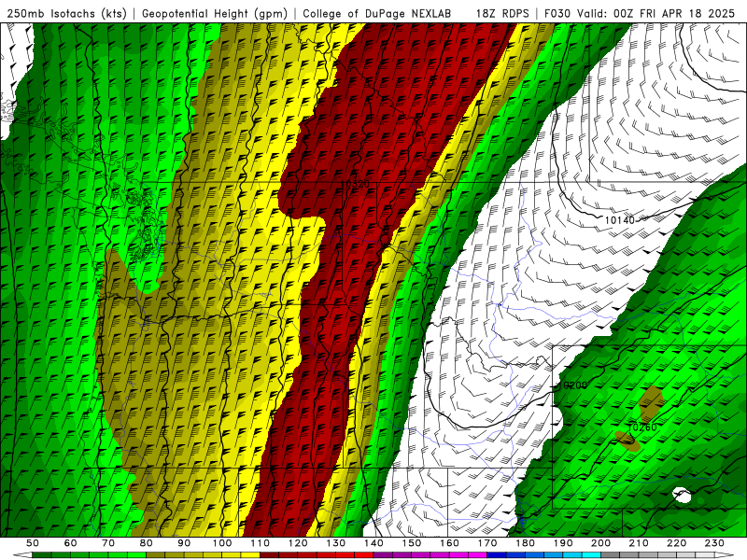The width and height of the screenshot is (747, 560).
Task: Click the 10200 height contour label
Action: point(573,385)
